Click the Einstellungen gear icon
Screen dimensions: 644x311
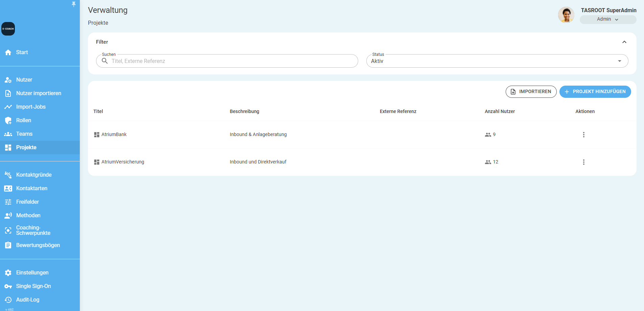8,273
